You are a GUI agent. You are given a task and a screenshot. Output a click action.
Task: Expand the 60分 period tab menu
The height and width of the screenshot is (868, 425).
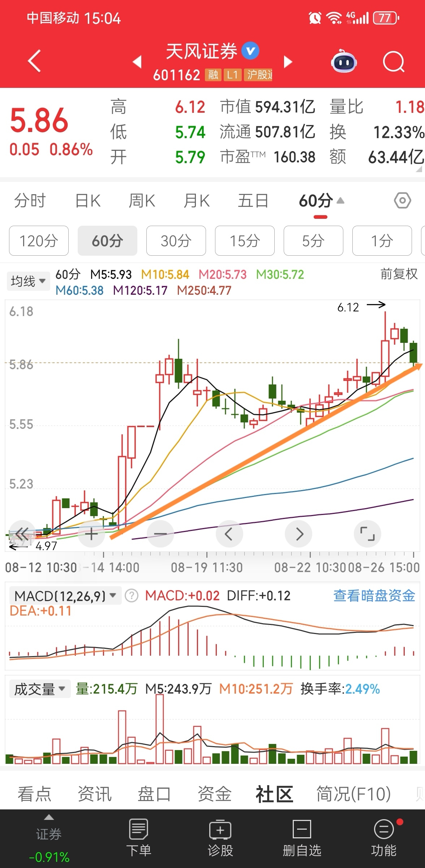click(x=321, y=200)
